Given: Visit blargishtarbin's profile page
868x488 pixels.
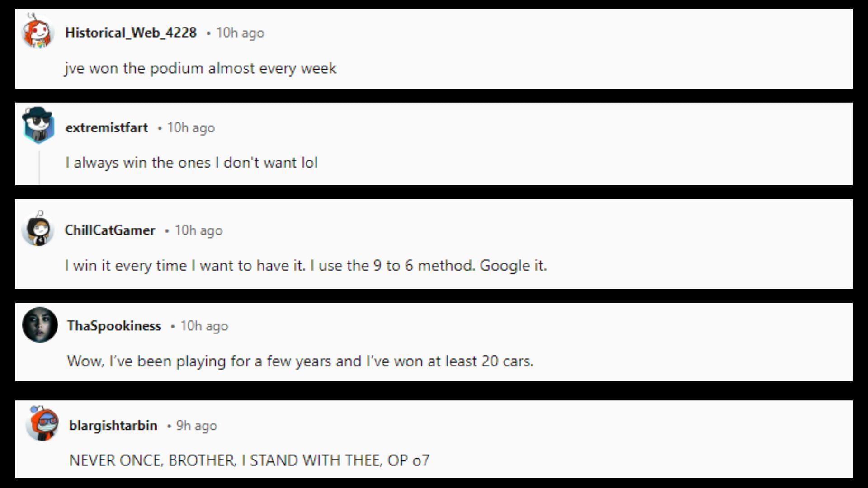Looking at the screenshot, I should pos(113,425).
